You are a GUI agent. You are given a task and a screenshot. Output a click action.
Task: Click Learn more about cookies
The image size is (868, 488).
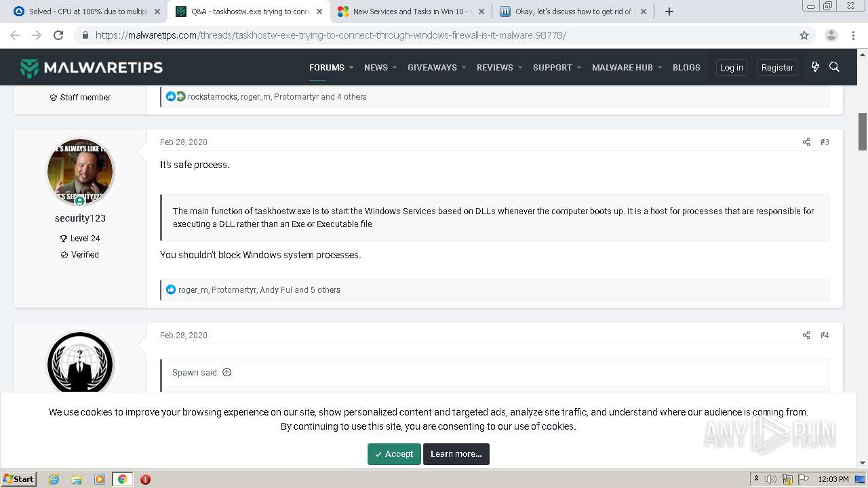point(456,454)
